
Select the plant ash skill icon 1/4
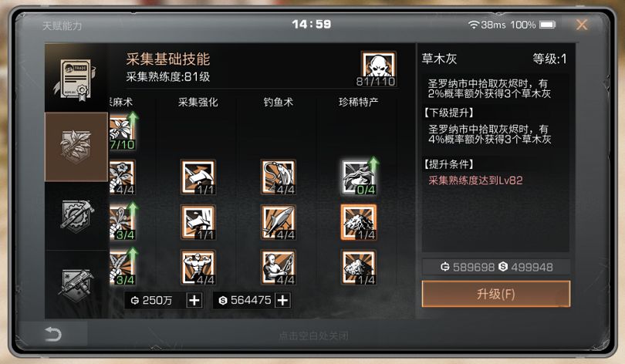coord(358,222)
